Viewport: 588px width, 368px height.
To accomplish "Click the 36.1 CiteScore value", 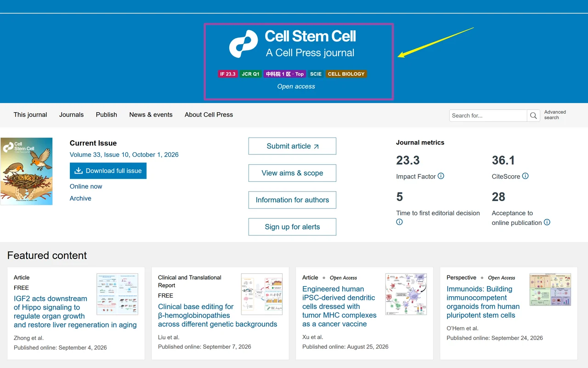I will (x=503, y=161).
